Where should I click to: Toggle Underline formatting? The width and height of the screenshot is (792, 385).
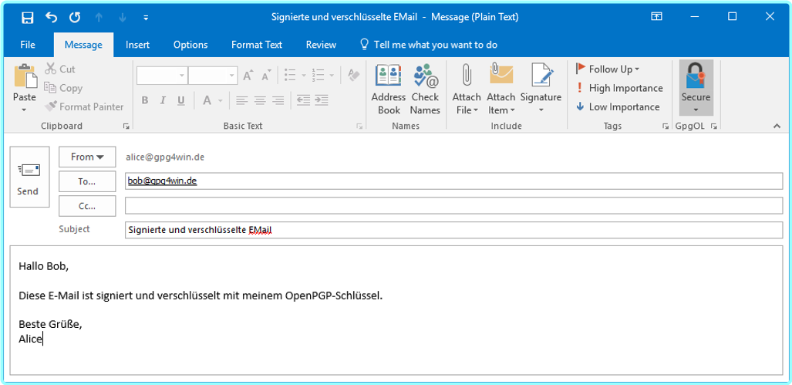181,100
